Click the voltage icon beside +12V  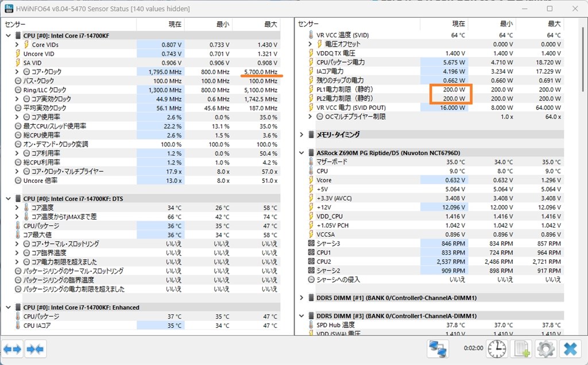click(311, 207)
